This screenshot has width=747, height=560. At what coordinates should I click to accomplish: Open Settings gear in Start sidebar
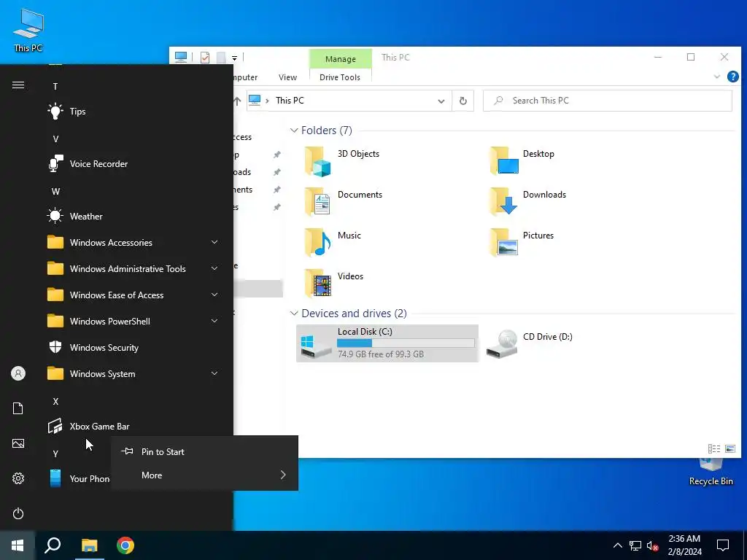coord(18,478)
